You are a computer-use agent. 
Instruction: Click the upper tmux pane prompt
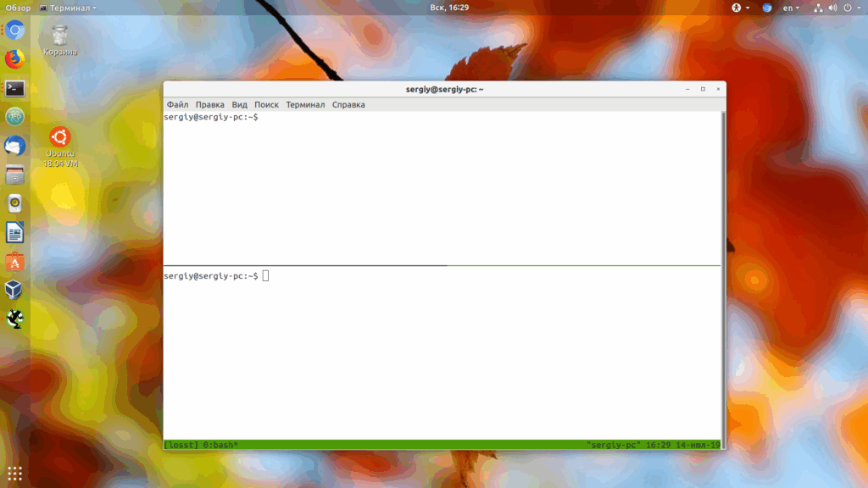coord(211,117)
